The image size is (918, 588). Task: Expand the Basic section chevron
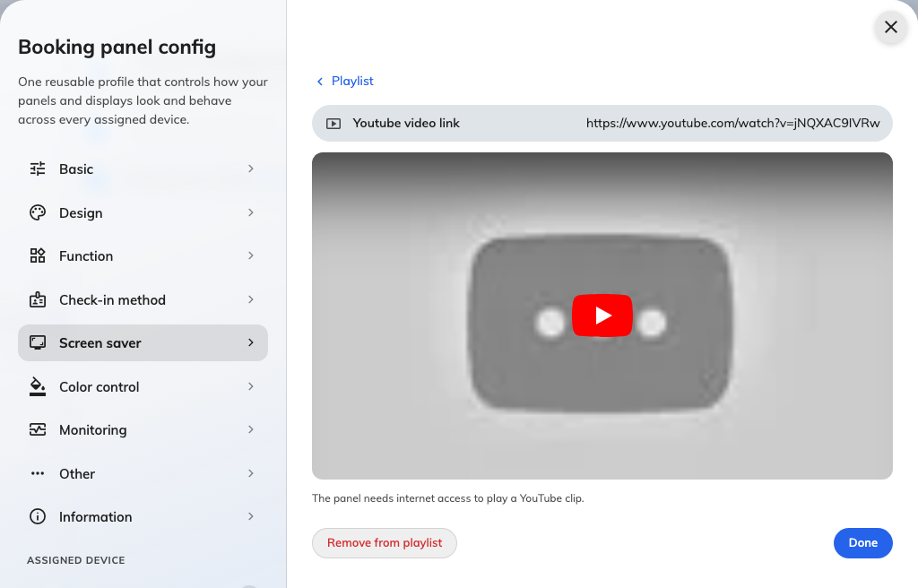pos(251,169)
